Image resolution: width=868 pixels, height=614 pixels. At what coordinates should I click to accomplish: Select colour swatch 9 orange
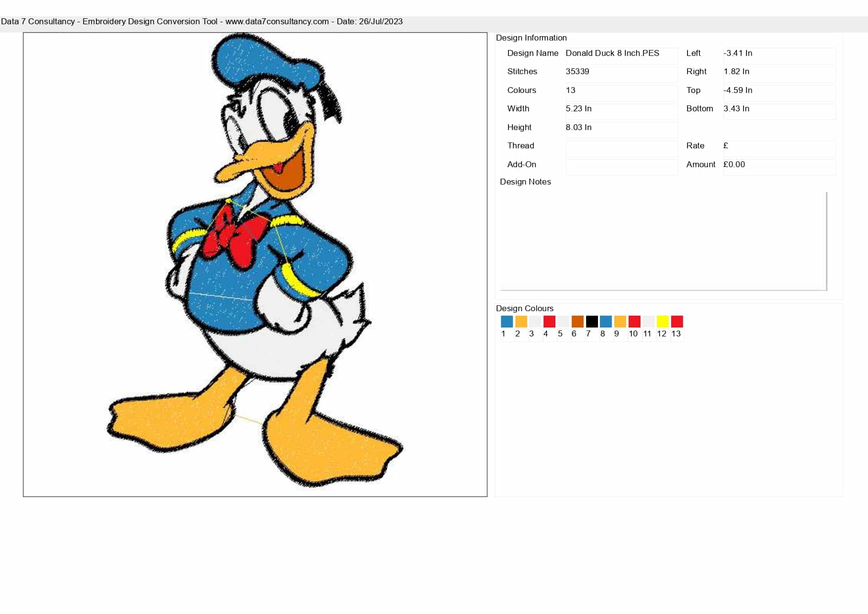(x=620, y=322)
